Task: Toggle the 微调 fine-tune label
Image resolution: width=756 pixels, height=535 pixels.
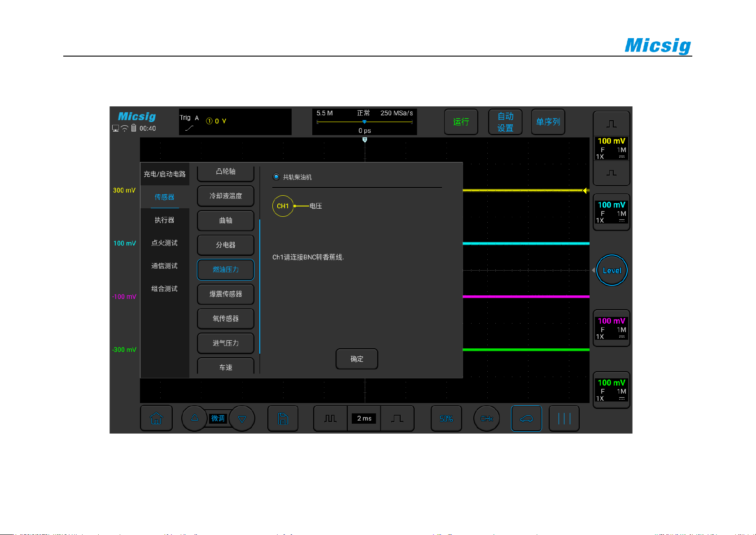Action: click(218, 418)
